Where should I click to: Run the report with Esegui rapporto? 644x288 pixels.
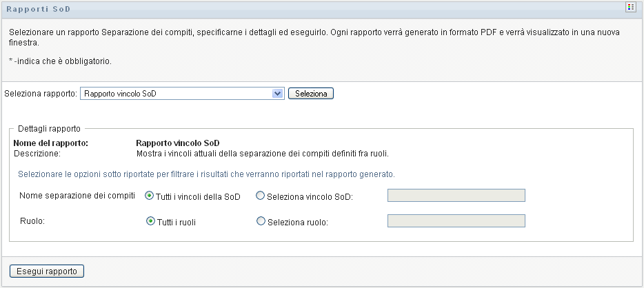pos(47,271)
